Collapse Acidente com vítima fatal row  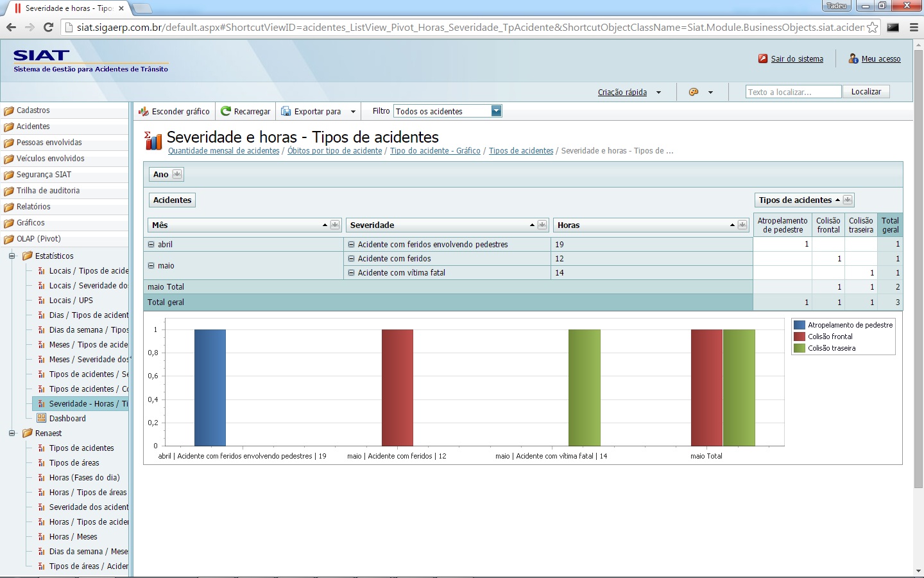click(351, 272)
